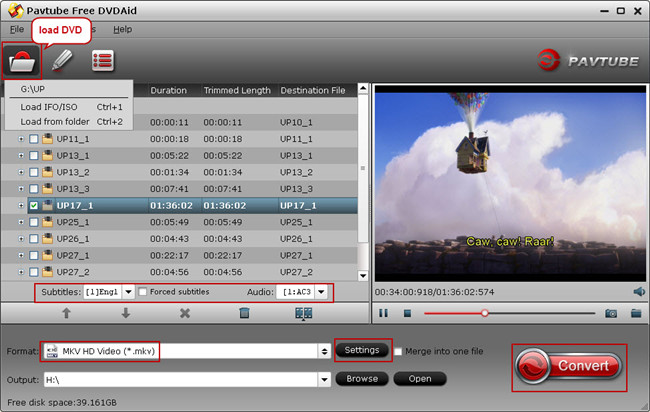Move selected title down with arrow
The width and height of the screenshot is (650, 412).
[x=126, y=313]
